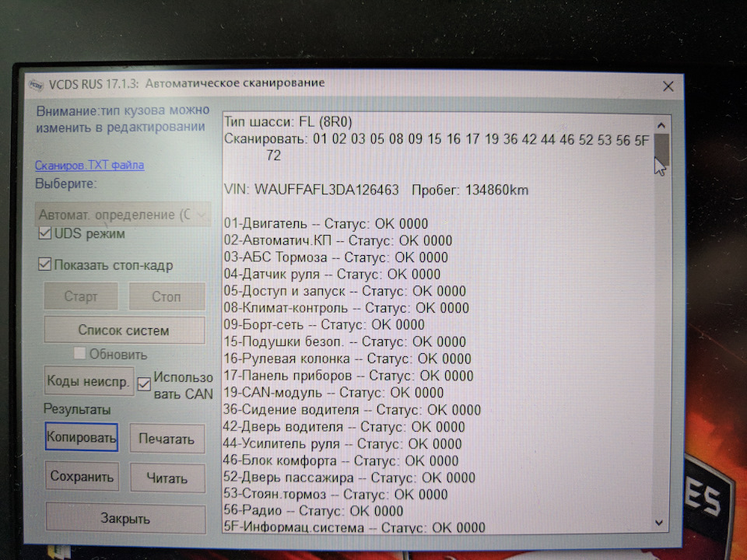Toggle the Обновить checkbox

point(79,353)
